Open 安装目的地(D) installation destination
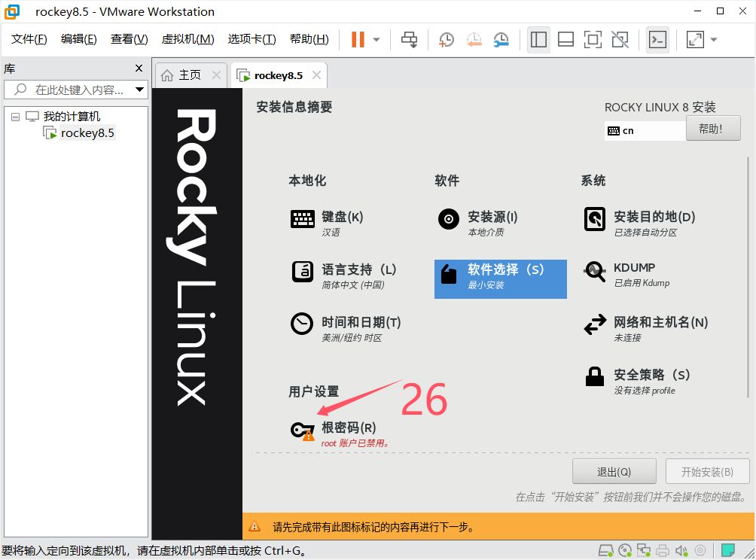Screen dimensions: 756x560 point(654,217)
